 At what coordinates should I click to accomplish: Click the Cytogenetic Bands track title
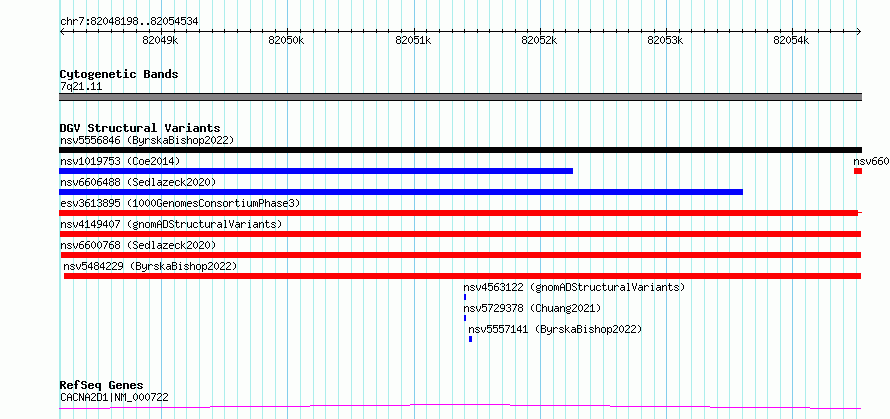pos(119,74)
